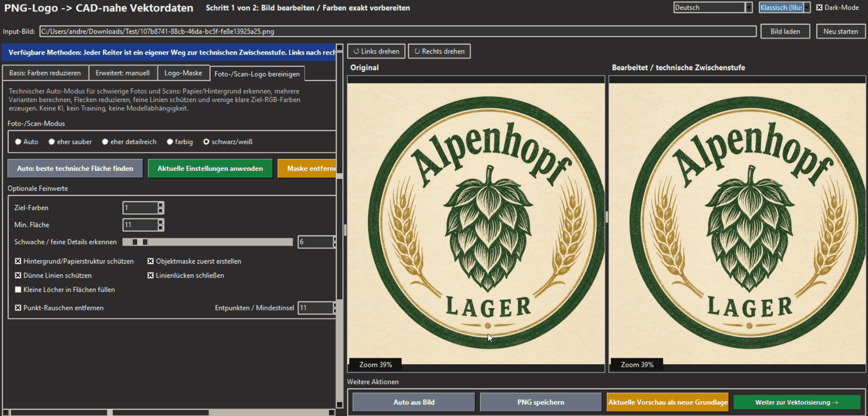The image size is (868, 416).
Task: Increase Ziel-Farben stepper up arrow
Action: 161,205
